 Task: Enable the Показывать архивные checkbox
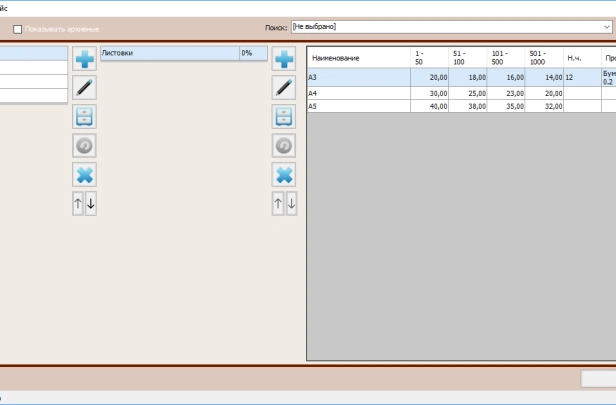[x=17, y=29]
